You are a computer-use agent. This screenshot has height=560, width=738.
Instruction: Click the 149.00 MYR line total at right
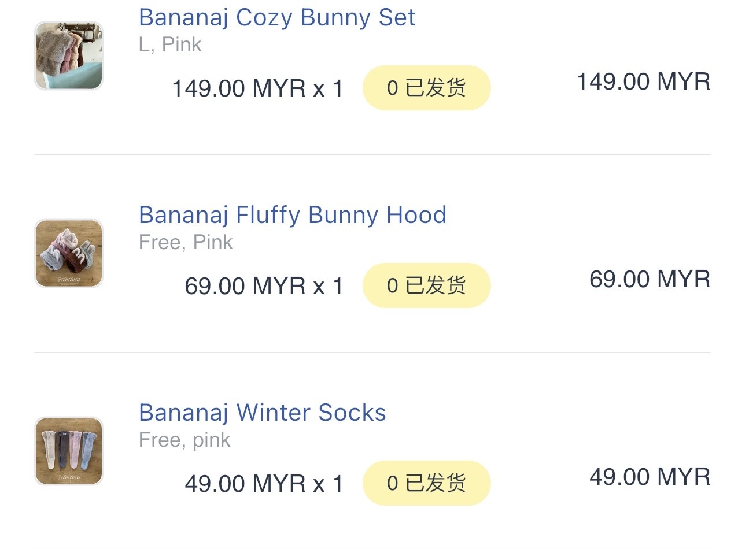pos(643,81)
